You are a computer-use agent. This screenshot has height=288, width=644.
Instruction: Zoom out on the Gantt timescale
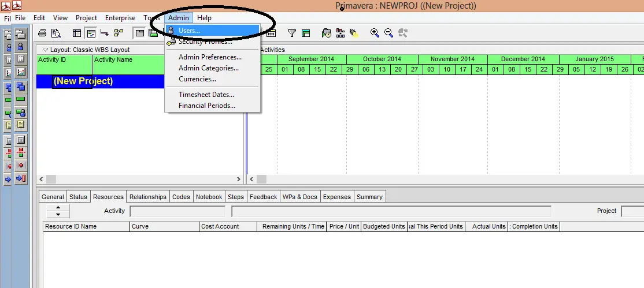coord(388,33)
